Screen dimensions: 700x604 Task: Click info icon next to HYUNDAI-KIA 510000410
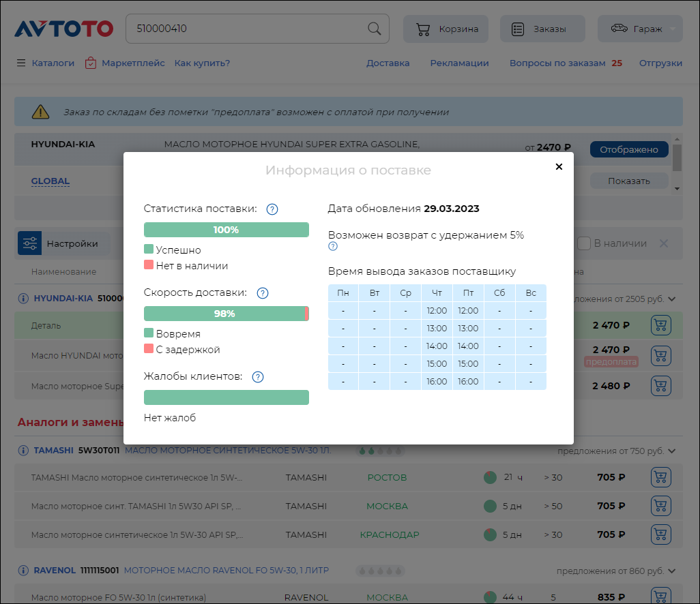click(x=23, y=299)
